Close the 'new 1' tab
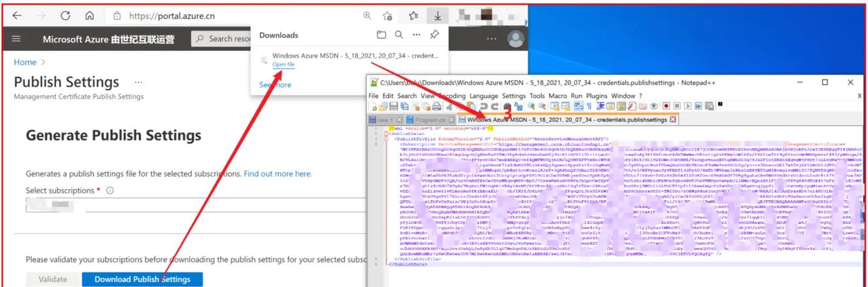 (x=399, y=120)
